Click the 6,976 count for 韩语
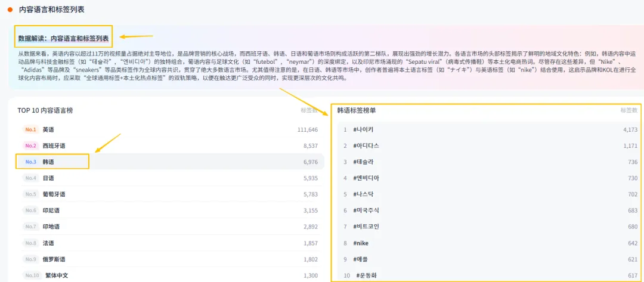The image size is (644, 282). (310, 162)
